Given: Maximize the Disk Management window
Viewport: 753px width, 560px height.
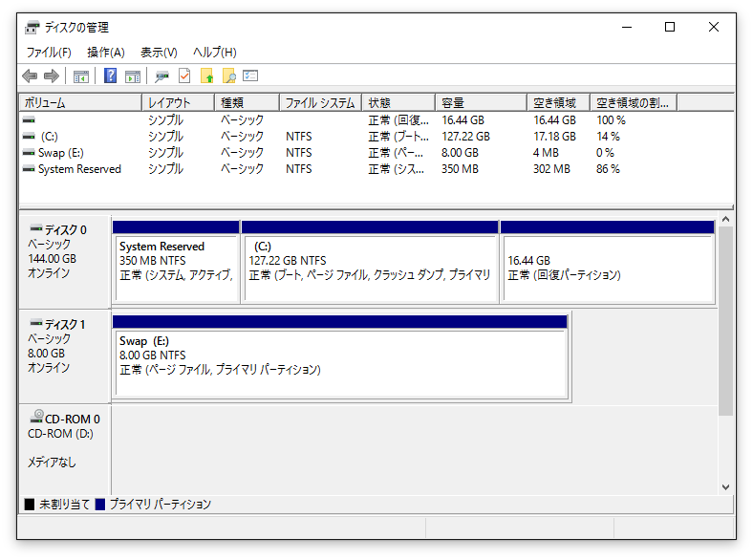Looking at the screenshot, I should pos(670,27).
